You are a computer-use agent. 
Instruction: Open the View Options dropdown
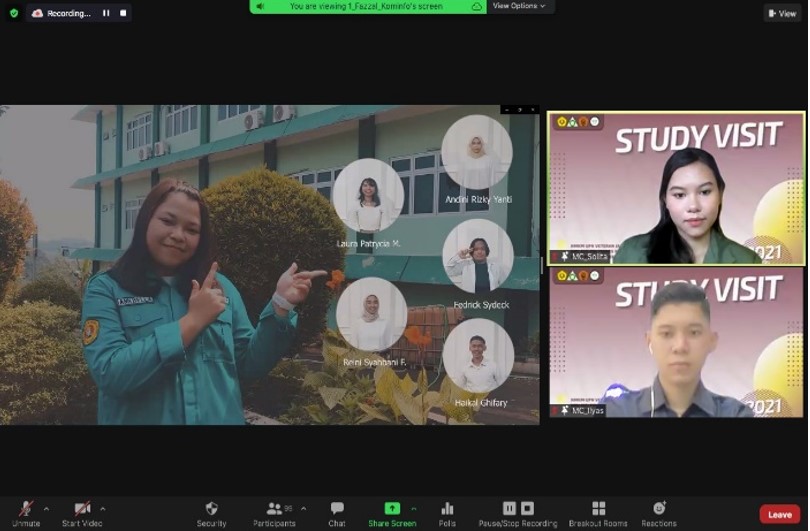tap(519, 6)
